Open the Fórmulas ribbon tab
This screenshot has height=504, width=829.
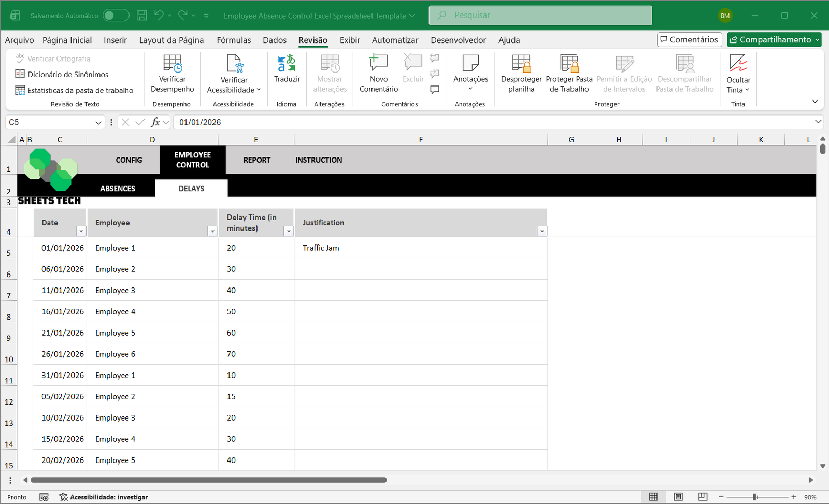click(x=234, y=40)
